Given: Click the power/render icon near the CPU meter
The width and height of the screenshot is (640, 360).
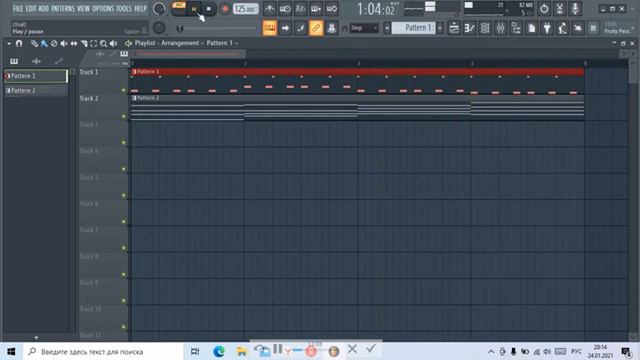Looking at the screenshot, I should pyautogui.click(x=544, y=9).
